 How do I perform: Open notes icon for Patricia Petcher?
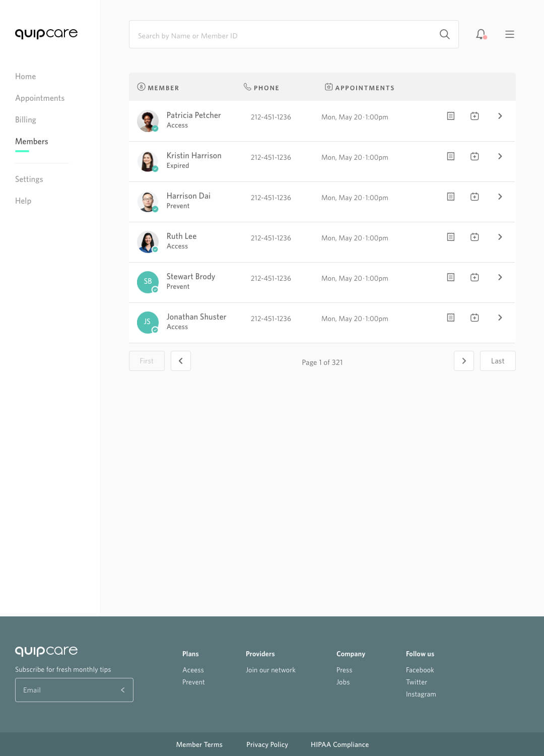[451, 116]
